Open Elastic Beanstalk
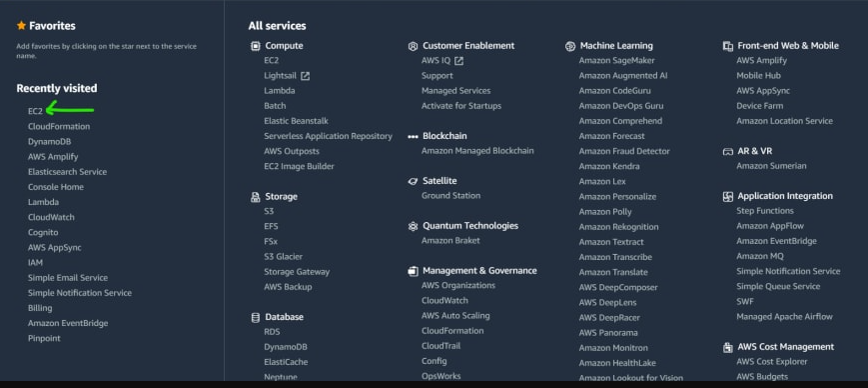This screenshot has height=388, width=868. pyautogui.click(x=296, y=121)
